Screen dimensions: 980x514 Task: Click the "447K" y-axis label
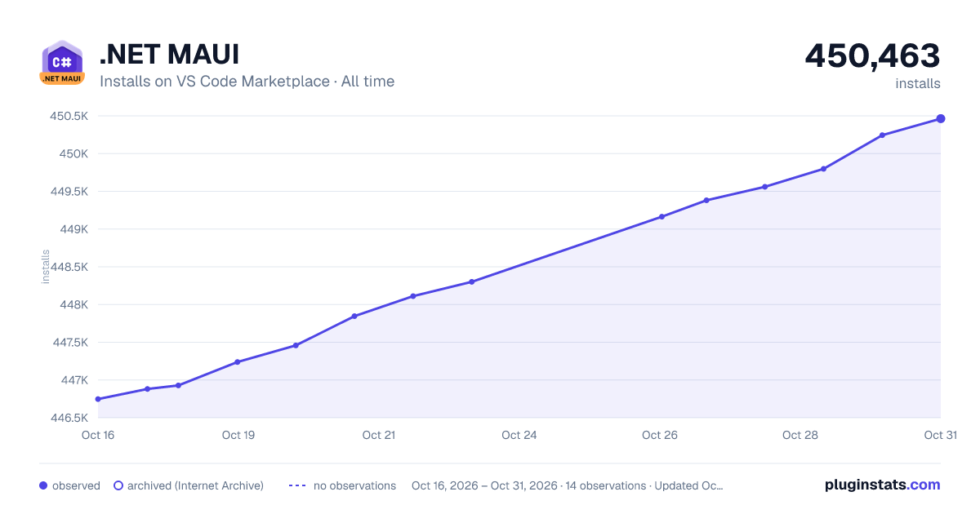coord(73,380)
